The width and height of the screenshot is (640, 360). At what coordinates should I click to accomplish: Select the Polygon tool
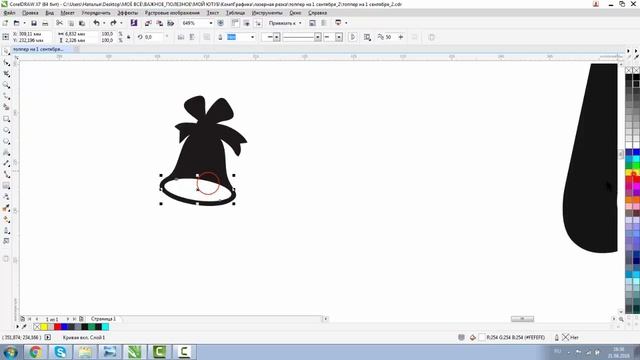tap(6, 141)
